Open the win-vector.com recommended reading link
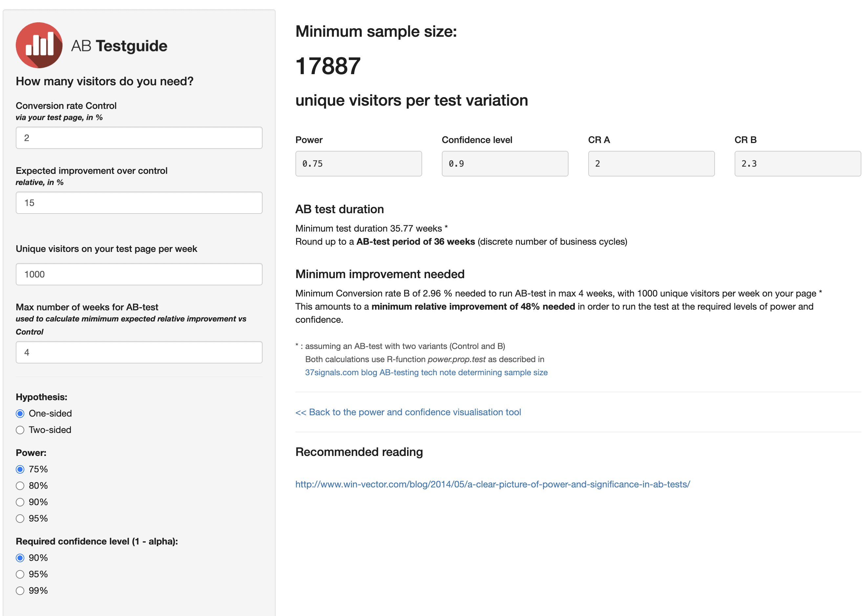This screenshot has height=616, width=862. pyautogui.click(x=492, y=484)
